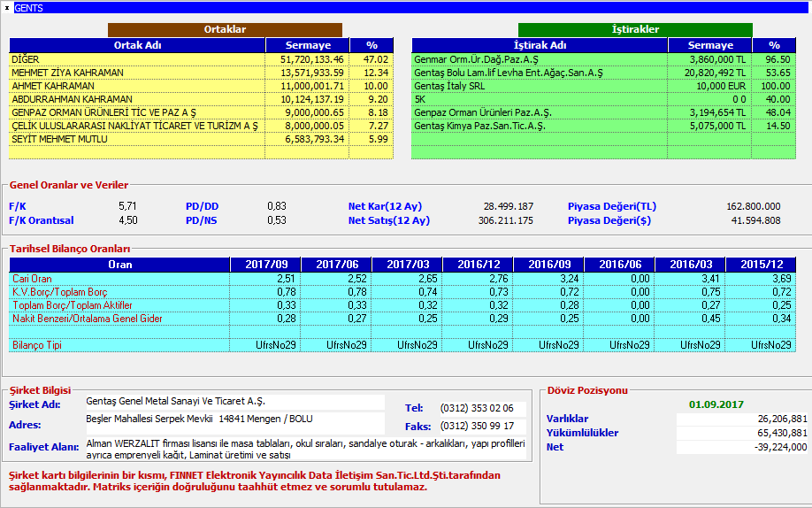The width and height of the screenshot is (812, 508).
Task: Click the Faks field (0312) 350 99 17
Action: click(483, 426)
